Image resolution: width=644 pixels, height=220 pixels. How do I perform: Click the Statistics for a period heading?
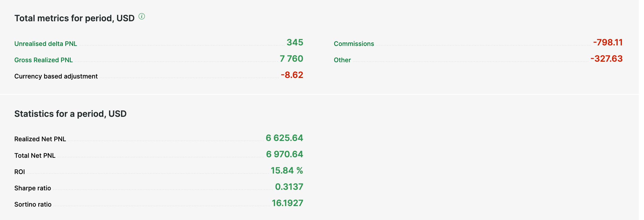[70, 114]
